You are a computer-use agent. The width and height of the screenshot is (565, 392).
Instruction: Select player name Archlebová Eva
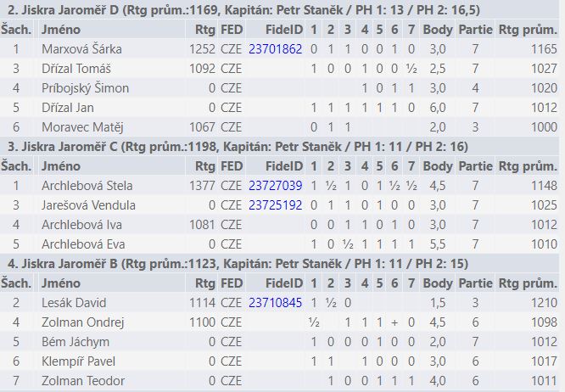[83, 244]
